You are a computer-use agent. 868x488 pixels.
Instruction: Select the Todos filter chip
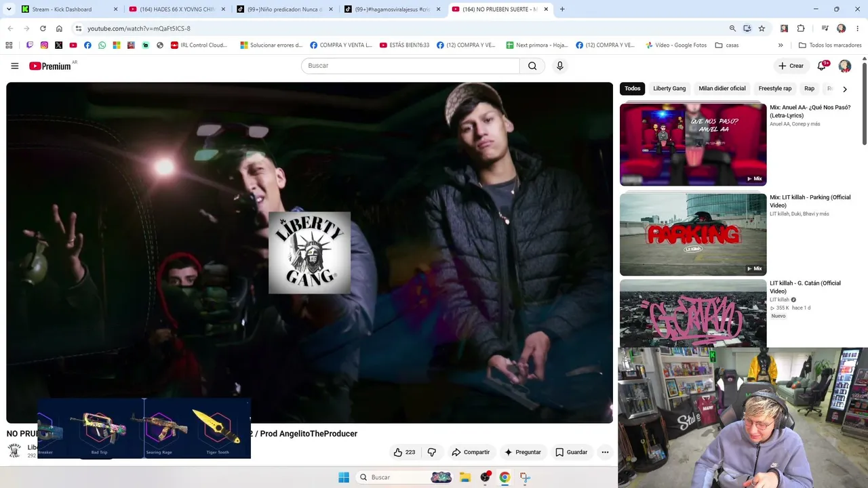pos(633,89)
